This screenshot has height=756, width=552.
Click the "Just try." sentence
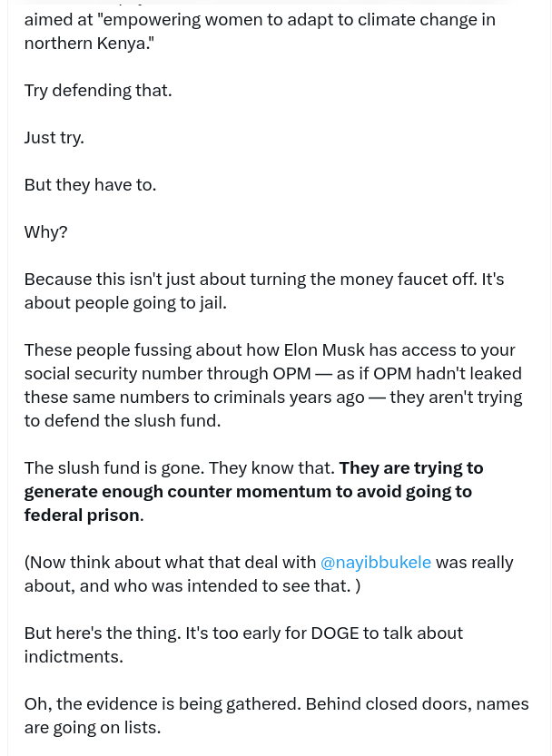coord(54,137)
